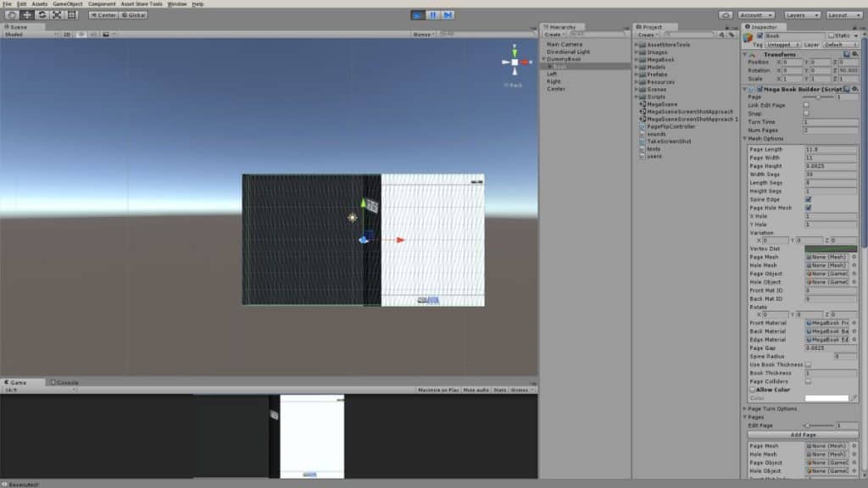Enable the Use Book Thickness checkbox
The height and width of the screenshot is (488, 868).
click(x=808, y=364)
